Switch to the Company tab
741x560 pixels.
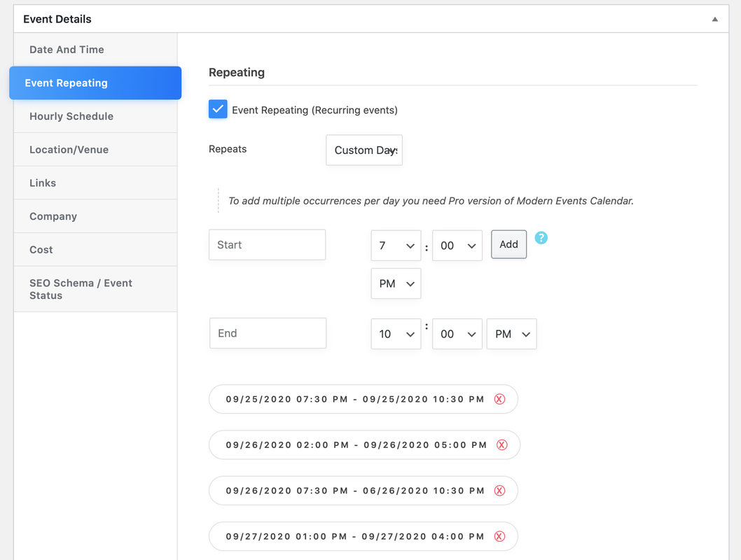point(95,216)
